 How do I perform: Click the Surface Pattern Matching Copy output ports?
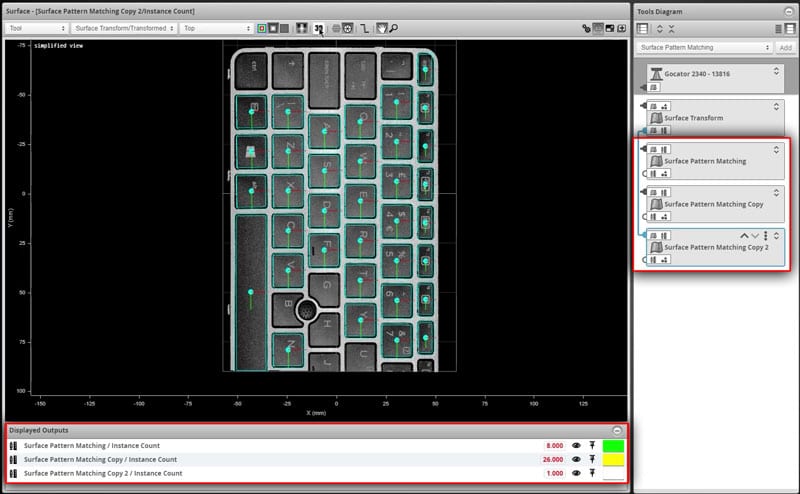pyautogui.click(x=659, y=217)
